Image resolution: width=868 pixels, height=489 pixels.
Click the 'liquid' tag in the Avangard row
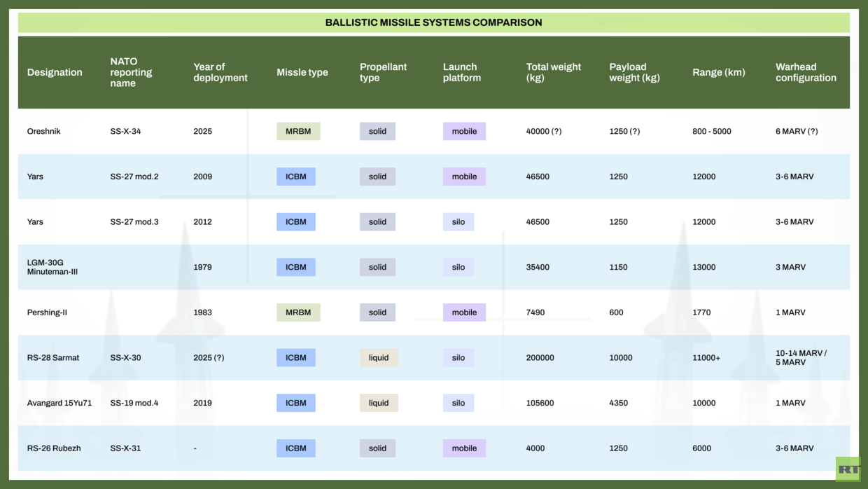379,403
